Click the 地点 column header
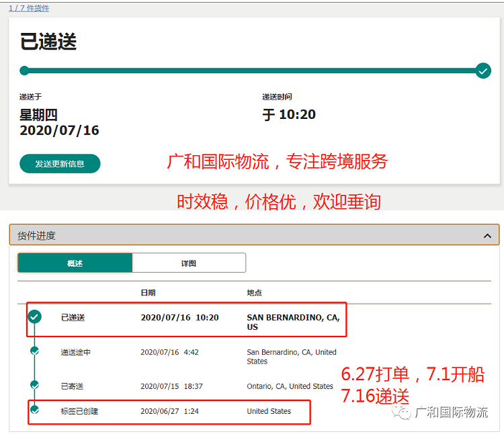The height and width of the screenshot is (434, 504). tap(254, 293)
